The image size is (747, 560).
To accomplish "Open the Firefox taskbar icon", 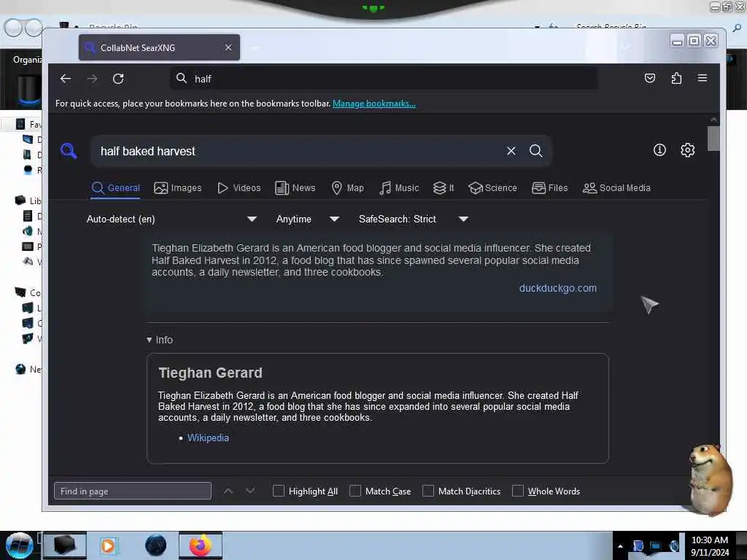I will coord(201,545).
